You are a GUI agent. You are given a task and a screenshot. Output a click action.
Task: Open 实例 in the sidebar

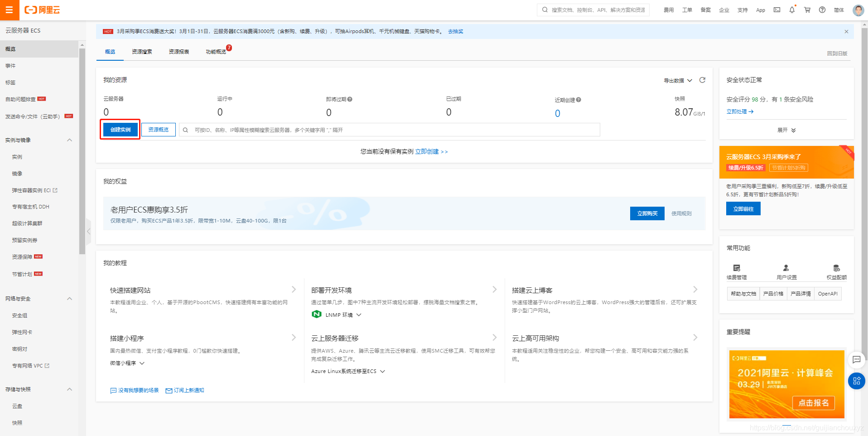(17, 157)
